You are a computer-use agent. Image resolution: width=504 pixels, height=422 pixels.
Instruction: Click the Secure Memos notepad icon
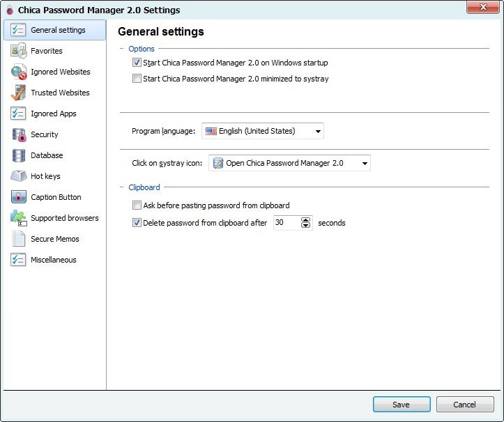click(18, 239)
